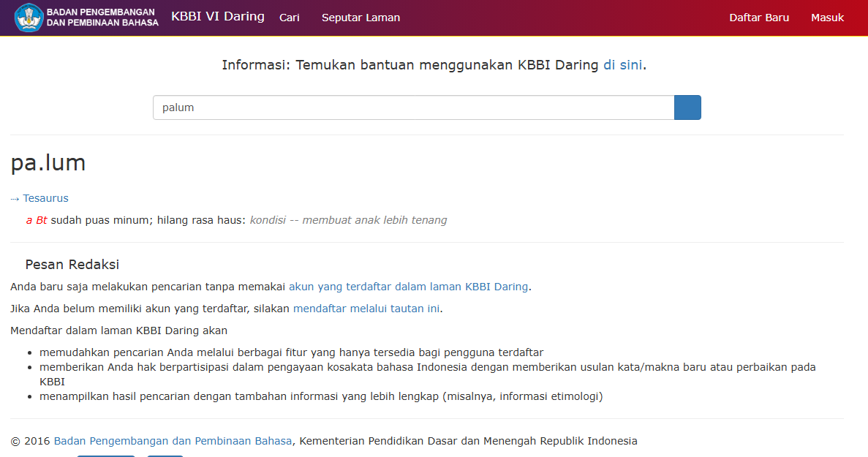Click the red 'Bt' language label
The width and height of the screenshot is (868, 457).
click(x=42, y=220)
